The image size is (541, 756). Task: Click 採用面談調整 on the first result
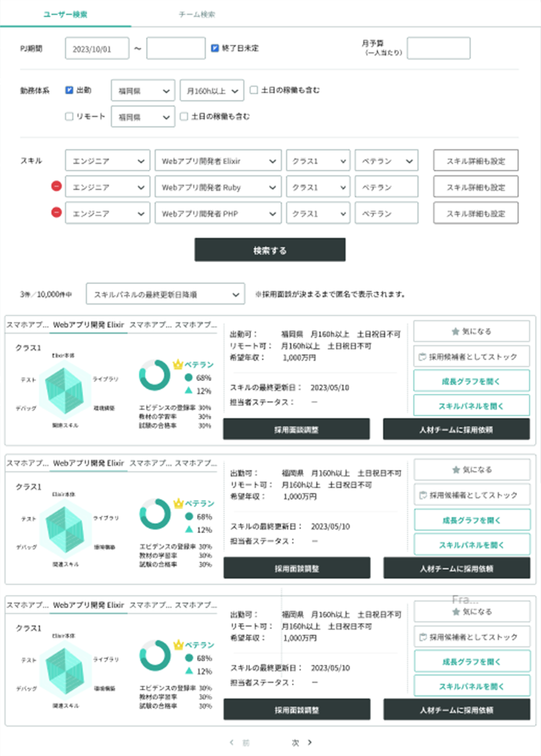pyautogui.click(x=296, y=429)
